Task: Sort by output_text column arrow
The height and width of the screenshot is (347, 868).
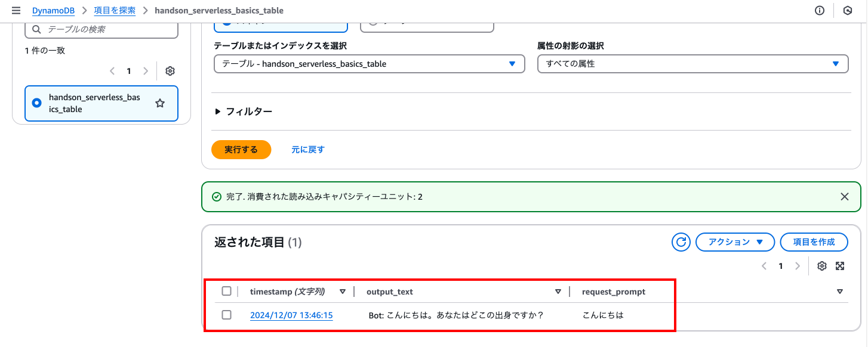Action: [558, 292]
